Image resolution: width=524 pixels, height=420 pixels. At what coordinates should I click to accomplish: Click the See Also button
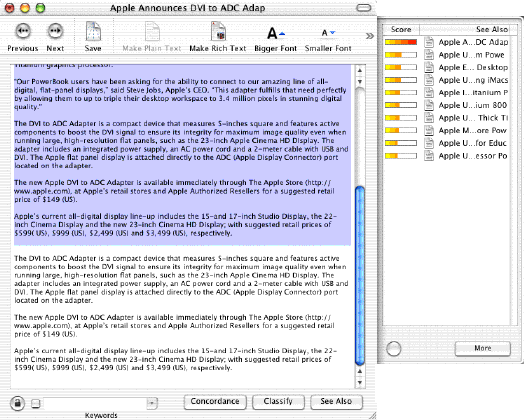[x=336, y=402]
